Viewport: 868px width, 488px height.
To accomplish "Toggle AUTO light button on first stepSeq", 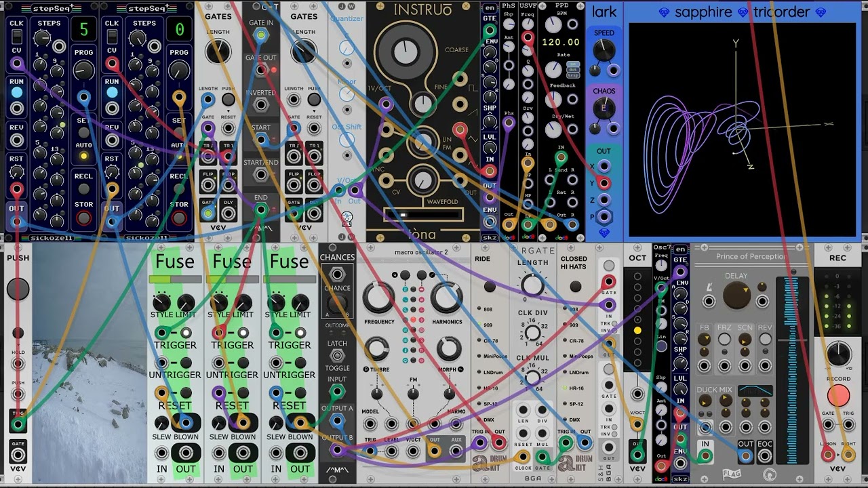I will pyautogui.click(x=83, y=157).
